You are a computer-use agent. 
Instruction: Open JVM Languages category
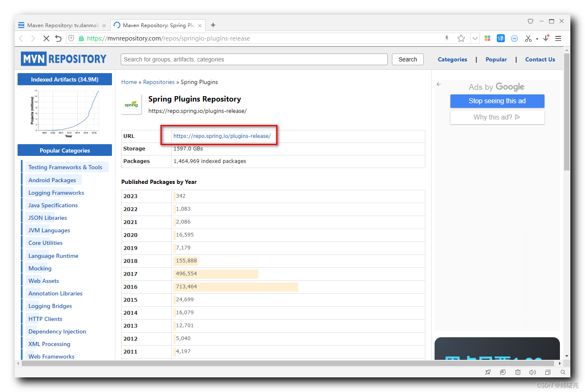(x=49, y=230)
